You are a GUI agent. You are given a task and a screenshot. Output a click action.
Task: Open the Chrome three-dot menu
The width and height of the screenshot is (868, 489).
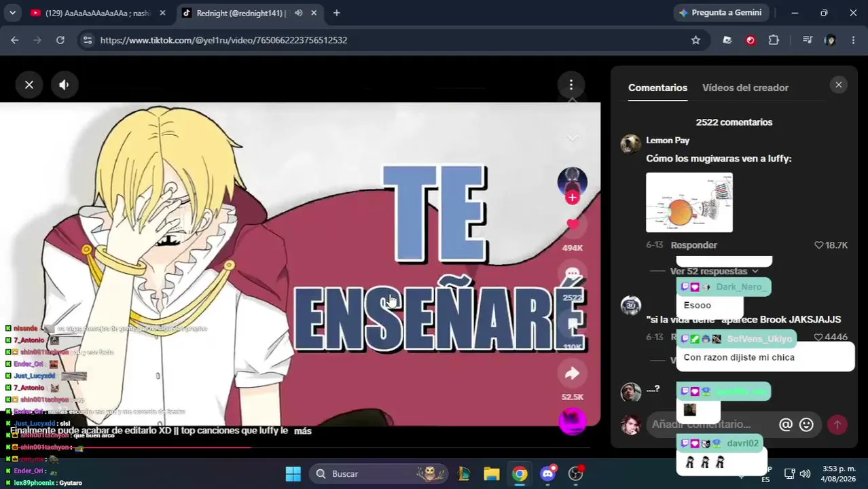click(x=853, y=40)
